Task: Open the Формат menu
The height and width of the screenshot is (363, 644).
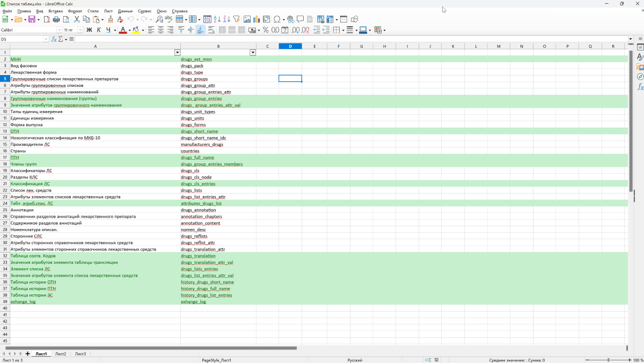Action: click(x=75, y=11)
